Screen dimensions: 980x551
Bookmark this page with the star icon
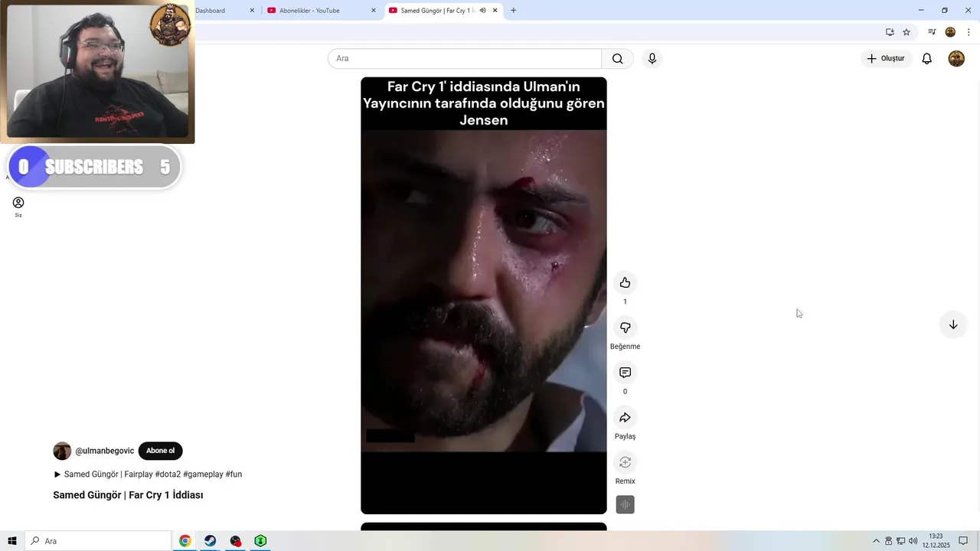click(906, 32)
